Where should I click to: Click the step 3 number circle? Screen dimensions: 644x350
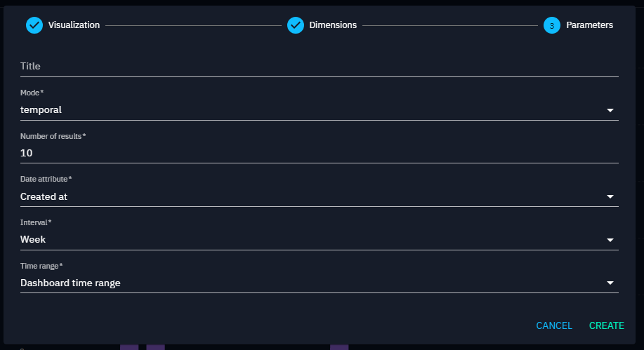[551, 25]
